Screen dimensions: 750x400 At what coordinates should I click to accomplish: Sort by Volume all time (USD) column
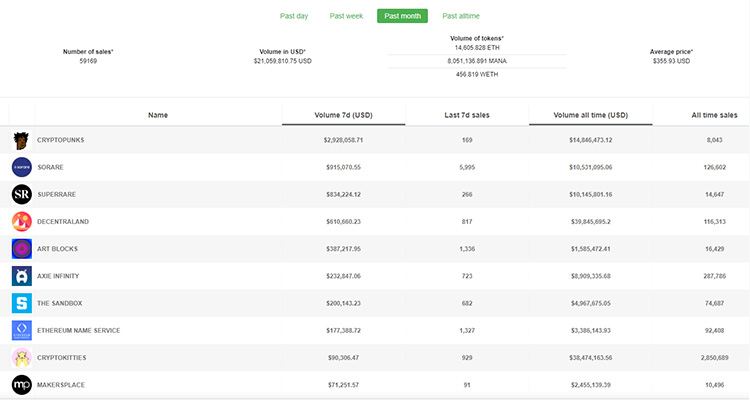591,115
